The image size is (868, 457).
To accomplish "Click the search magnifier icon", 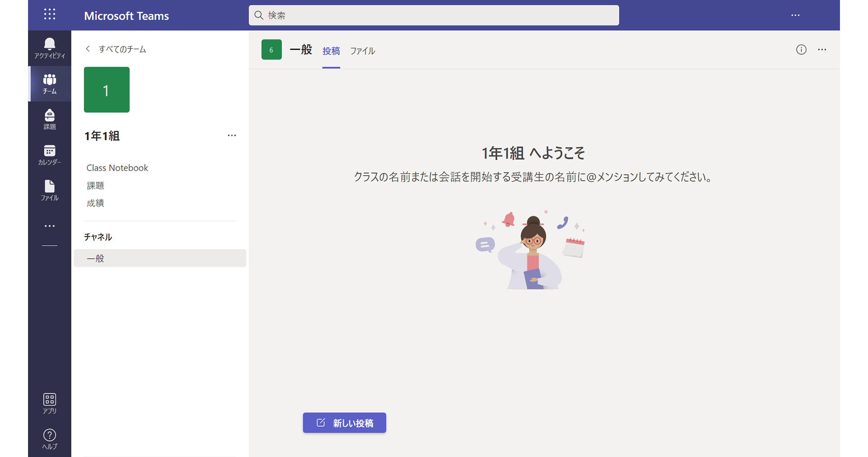I will 259,15.
